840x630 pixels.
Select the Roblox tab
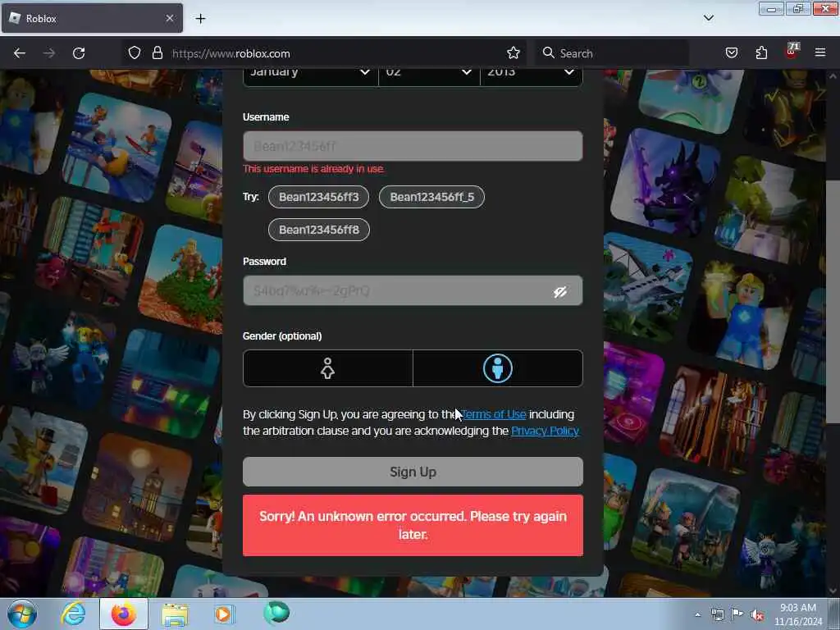[x=92, y=18]
